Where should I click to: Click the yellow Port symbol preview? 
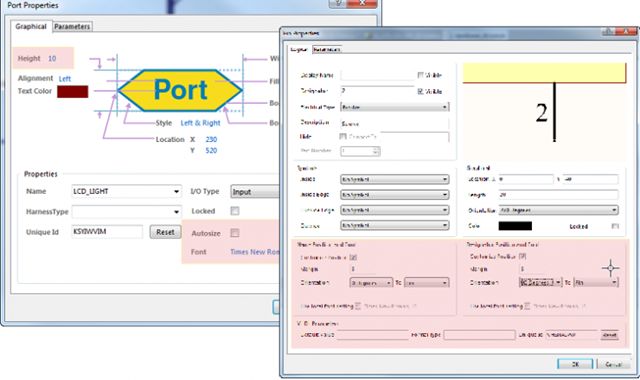180,90
